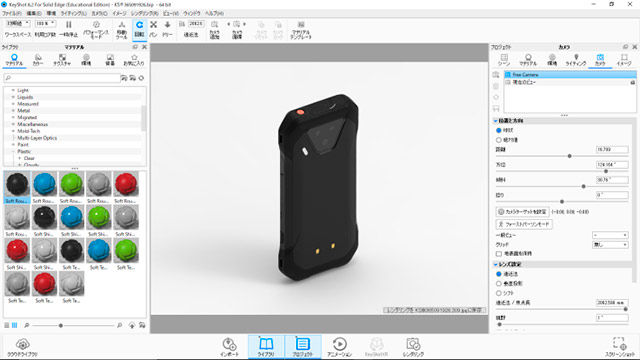Select Orthographic (垂直投影) lens radio button
The width and height of the screenshot is (640, 360).
click(498, 283)
